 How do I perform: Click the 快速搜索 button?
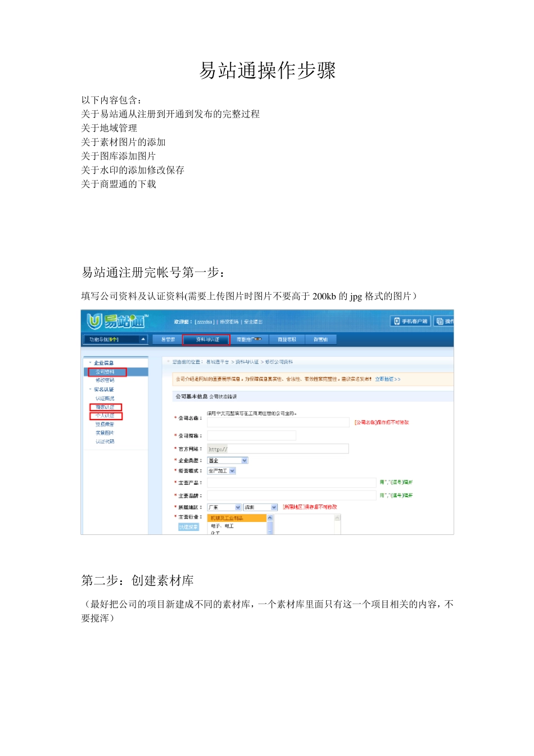(x=189, y=527)
